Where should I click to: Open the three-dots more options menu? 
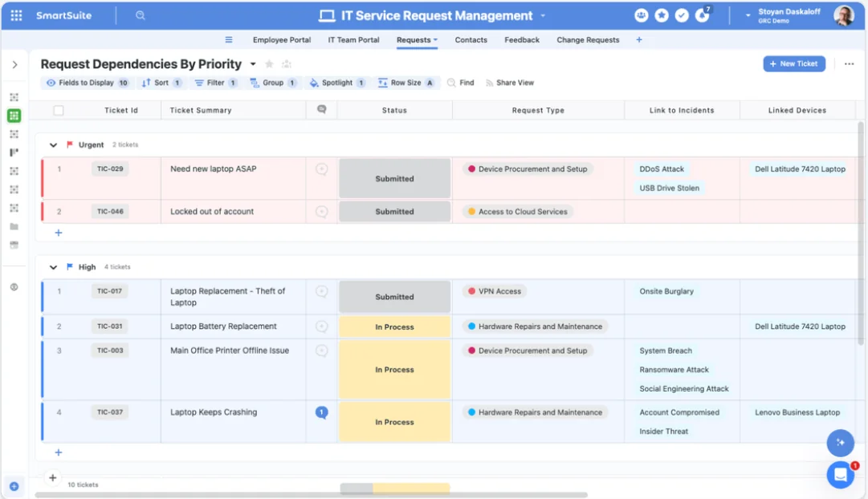pos(850,64)
